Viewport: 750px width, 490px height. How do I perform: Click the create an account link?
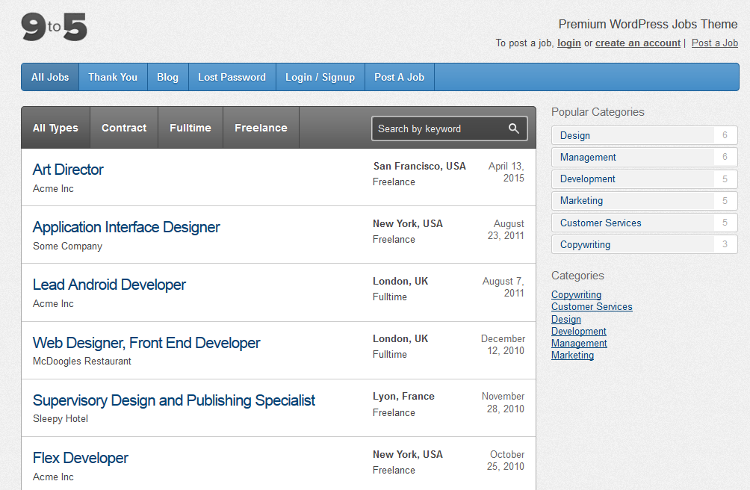point(638,43)
